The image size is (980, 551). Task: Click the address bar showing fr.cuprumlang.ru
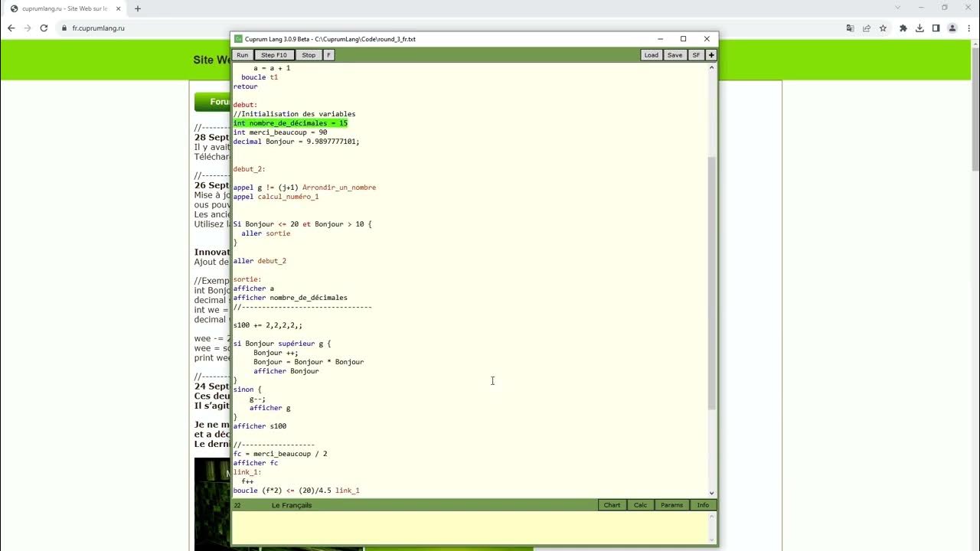point(452,28)
